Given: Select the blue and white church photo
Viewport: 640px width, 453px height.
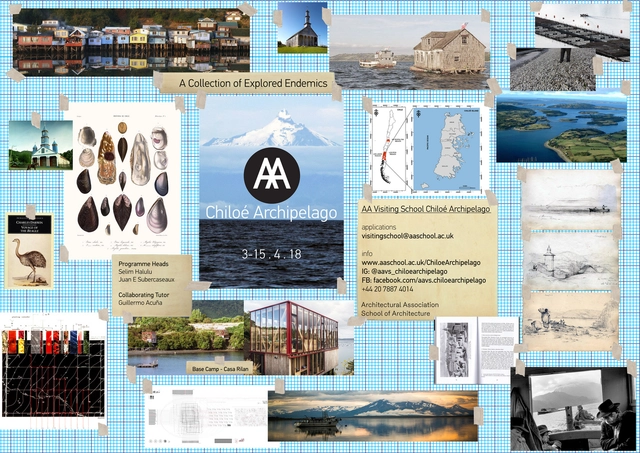Looking at the screenshot, I should click(x=41, y=145).
